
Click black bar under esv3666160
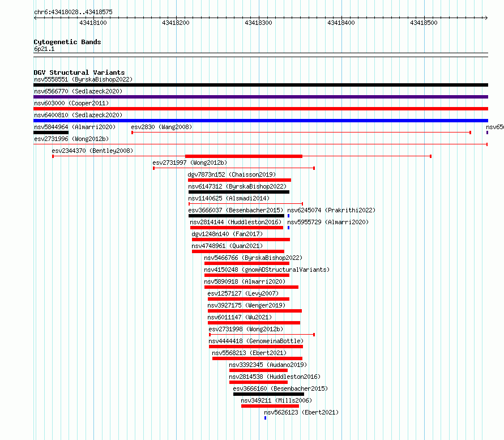269,394
